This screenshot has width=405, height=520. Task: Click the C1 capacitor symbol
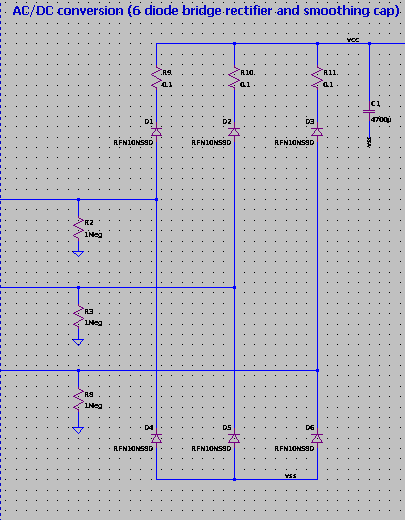[369, 111]
